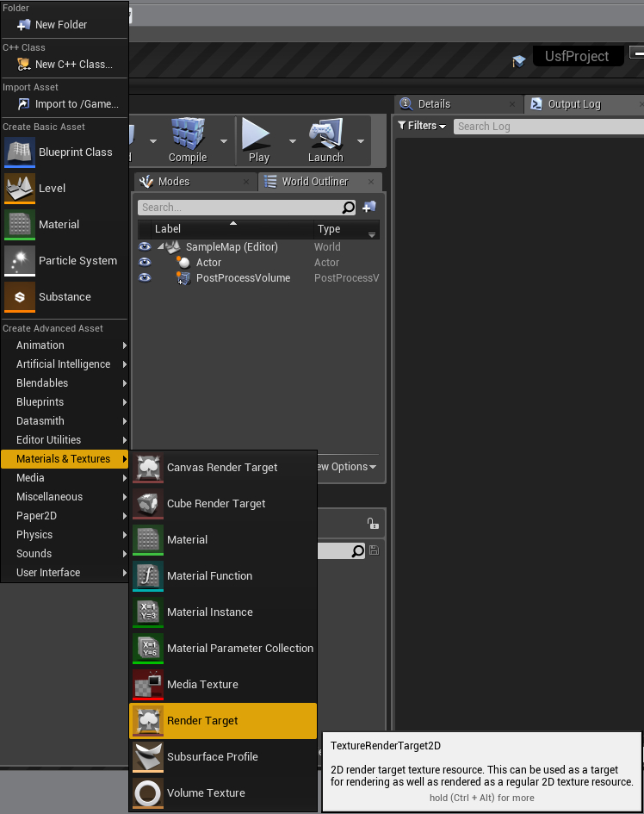Click the tutorials graduation cap icon
The image size is (644, 814).
[x=518, y=61]
